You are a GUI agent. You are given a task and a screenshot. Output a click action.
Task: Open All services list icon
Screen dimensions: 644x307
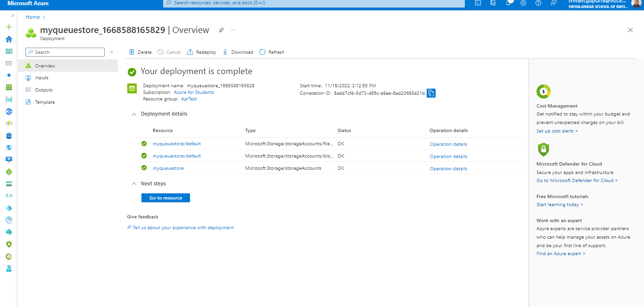tap(8, 63)
